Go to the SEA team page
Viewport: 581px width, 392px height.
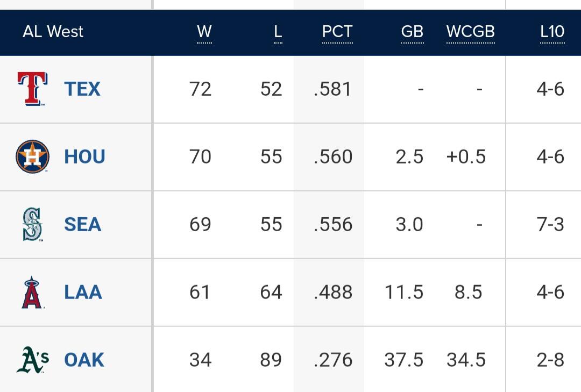[x=82, y=224]
